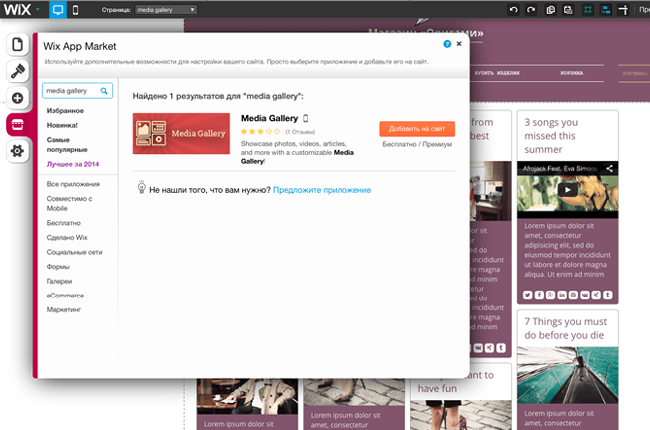Click the video share icon
Screen dimensions: 650x430
609,168
